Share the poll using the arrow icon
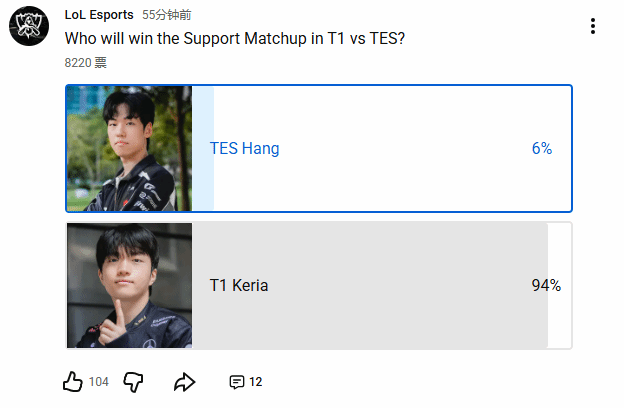 pyautogui.click(x=184, y=382)
